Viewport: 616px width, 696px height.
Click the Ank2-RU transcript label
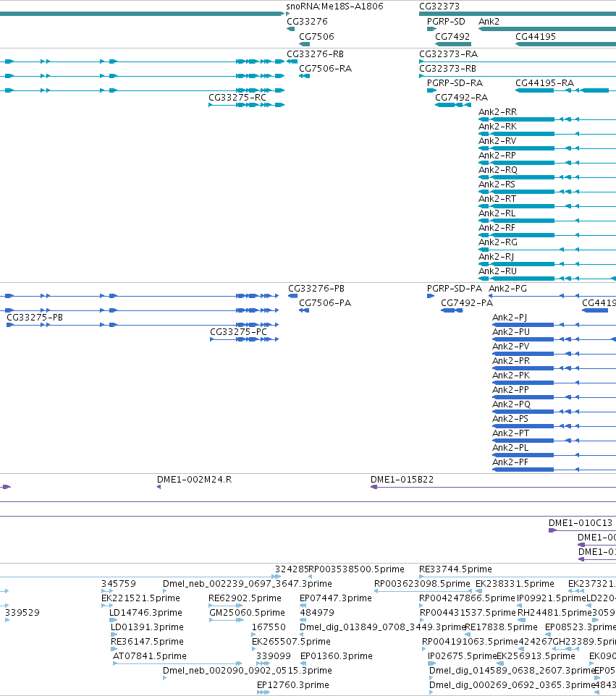coord(497,271)
